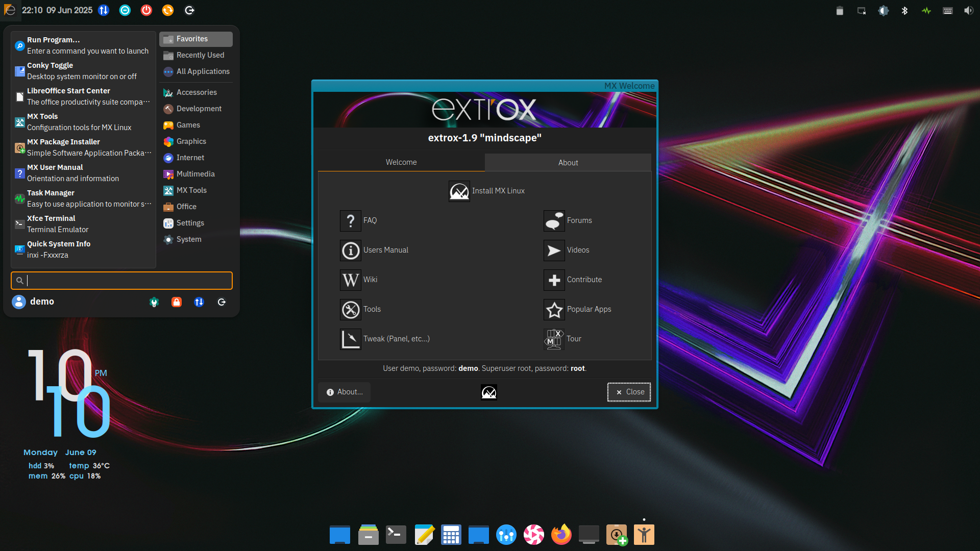
Task: Click the lock screen icon in menu
Action: coord(177,302)
